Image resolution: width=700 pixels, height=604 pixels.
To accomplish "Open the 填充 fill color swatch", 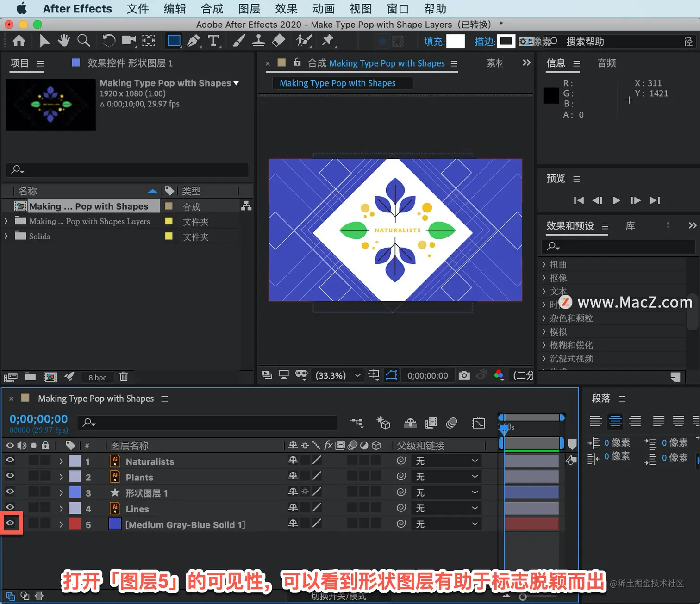I will click(x=455, y=41).
